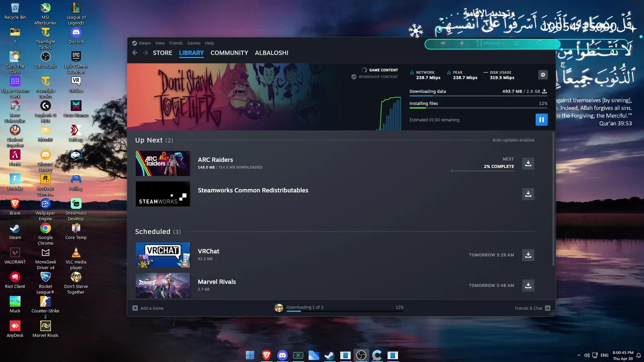Open Steam notifications bell
The width and height of the screenshot is (644, 362).
[462, 44]
